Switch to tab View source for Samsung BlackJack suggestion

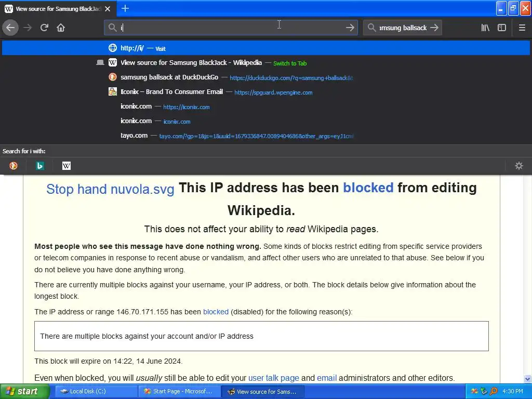[266, 63]
